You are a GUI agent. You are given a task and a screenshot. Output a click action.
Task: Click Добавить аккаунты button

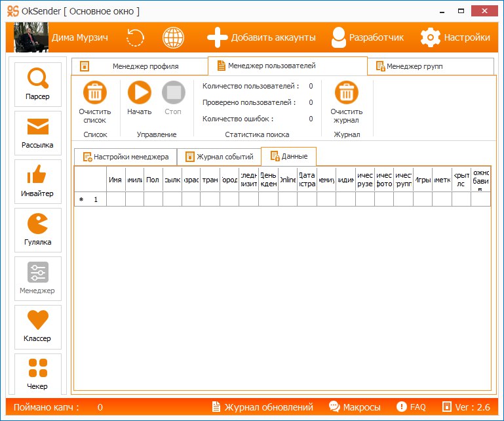[x=261, y=37]
